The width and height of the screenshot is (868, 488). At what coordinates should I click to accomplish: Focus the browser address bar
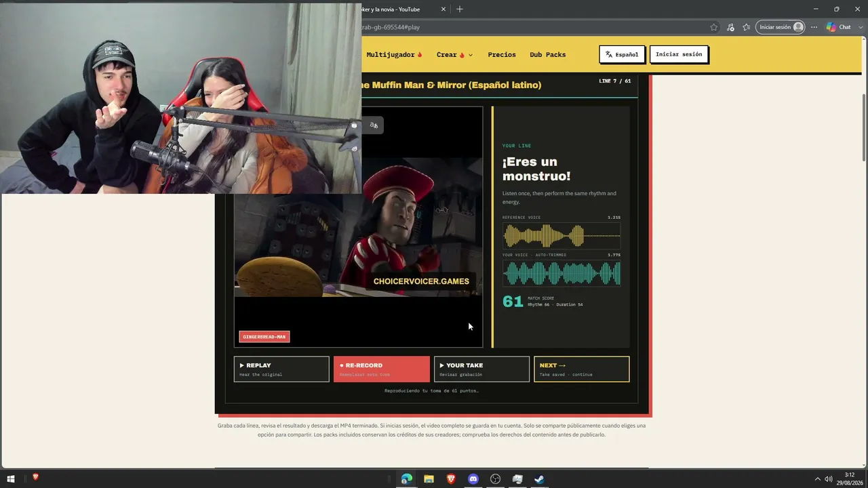pos(532,27)
